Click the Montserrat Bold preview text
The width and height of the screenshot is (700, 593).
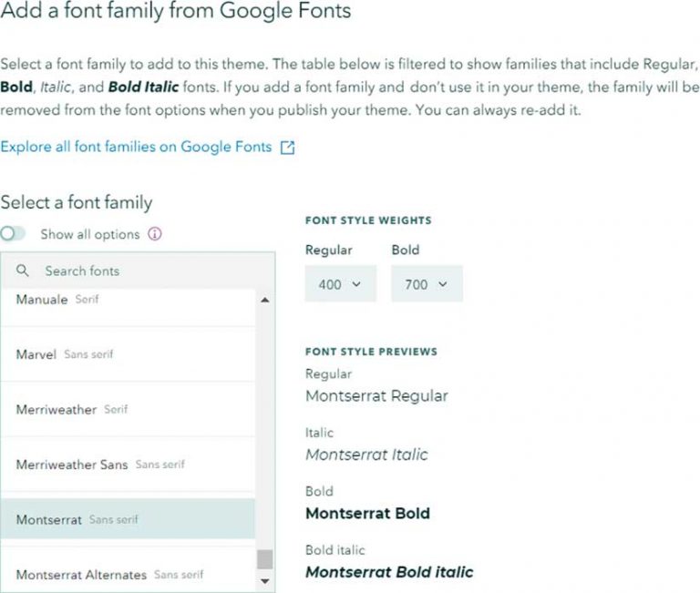pyautogui.click(x=367, y=514)
